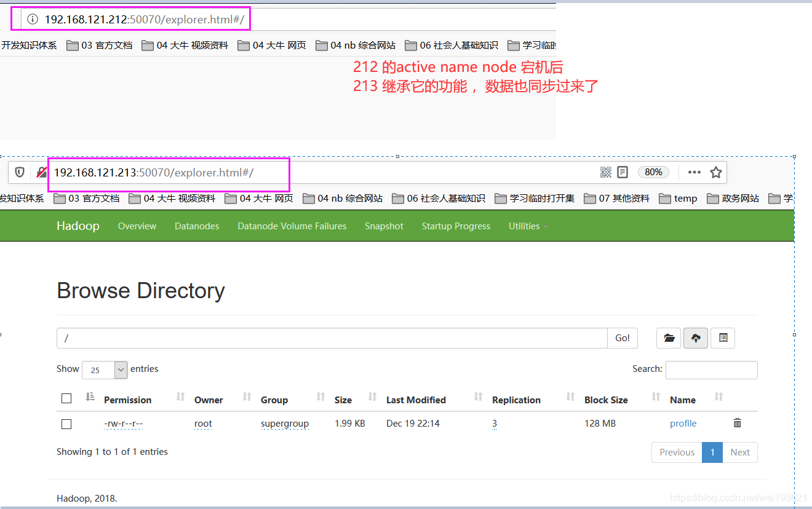The image size is (812, 509).
Task: Open Startup Progress page
Action: tap(456, 226)
